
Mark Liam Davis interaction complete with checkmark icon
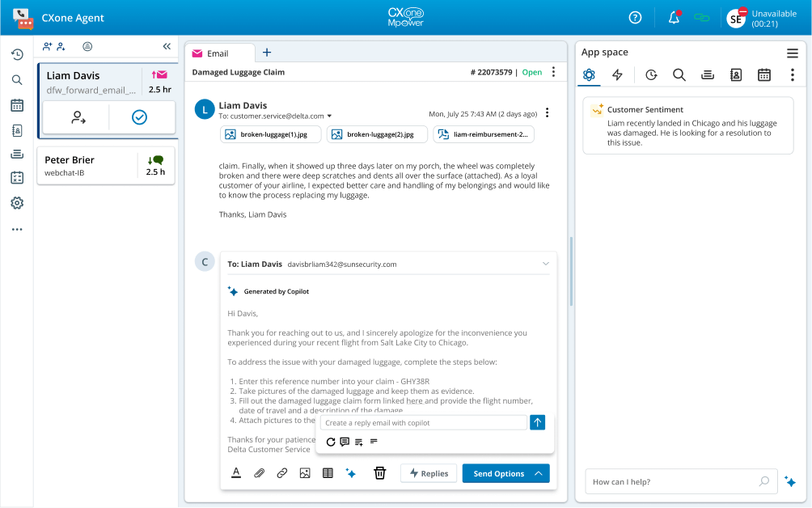click(139, 117)
